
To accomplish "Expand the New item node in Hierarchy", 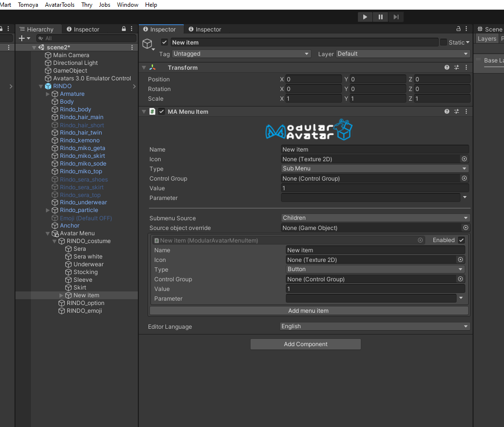I will (x=61, y=295).
